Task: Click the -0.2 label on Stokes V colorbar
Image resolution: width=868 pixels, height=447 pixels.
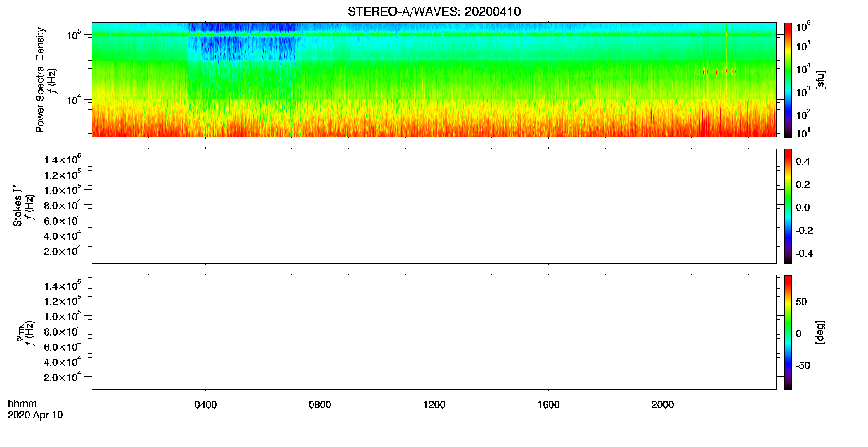Action: [x=804, y=231]
